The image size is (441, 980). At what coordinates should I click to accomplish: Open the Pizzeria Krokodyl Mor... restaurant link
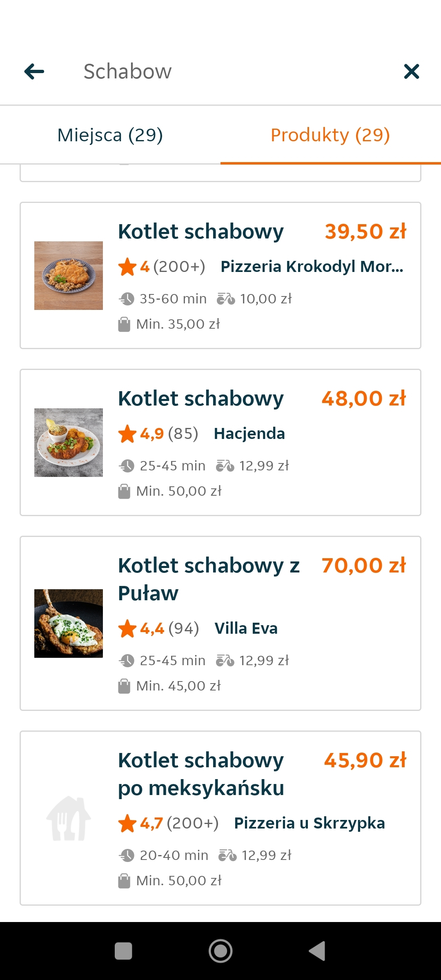click(312, 267)
